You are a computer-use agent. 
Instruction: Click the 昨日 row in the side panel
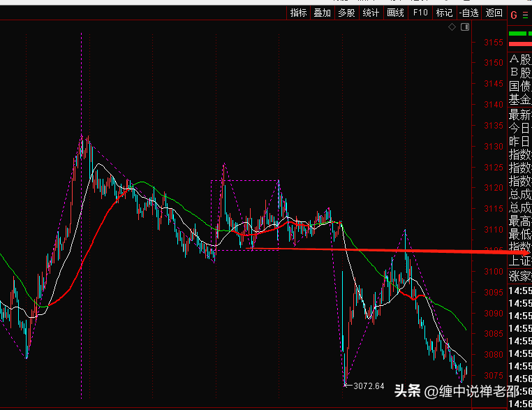[x=520, y=141]
